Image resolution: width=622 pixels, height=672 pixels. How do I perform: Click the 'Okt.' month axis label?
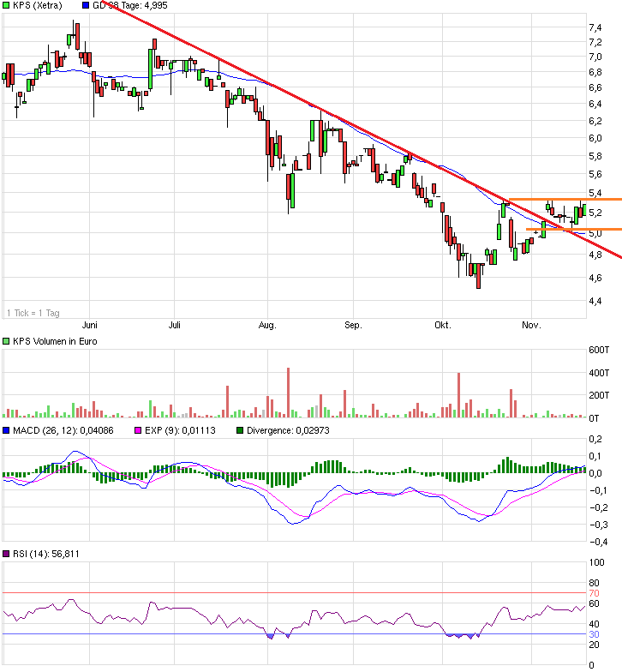coord(442,325)
